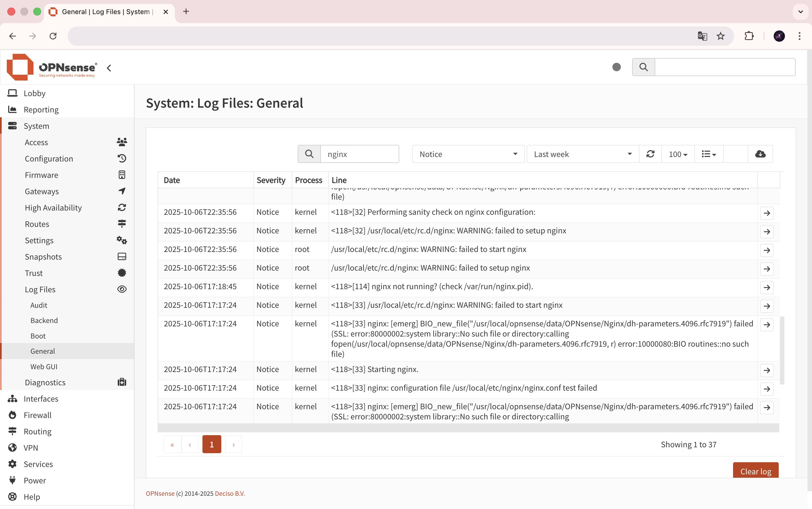This screenshot has width=812, height=509.
Task: Click the Clear log button
Action: coord(755,471)
